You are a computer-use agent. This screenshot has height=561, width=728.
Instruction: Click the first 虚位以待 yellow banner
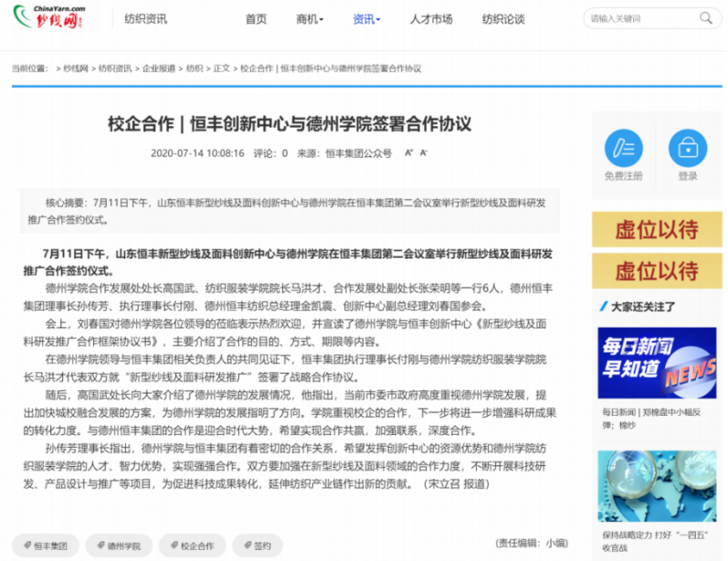tap(655, 229)
